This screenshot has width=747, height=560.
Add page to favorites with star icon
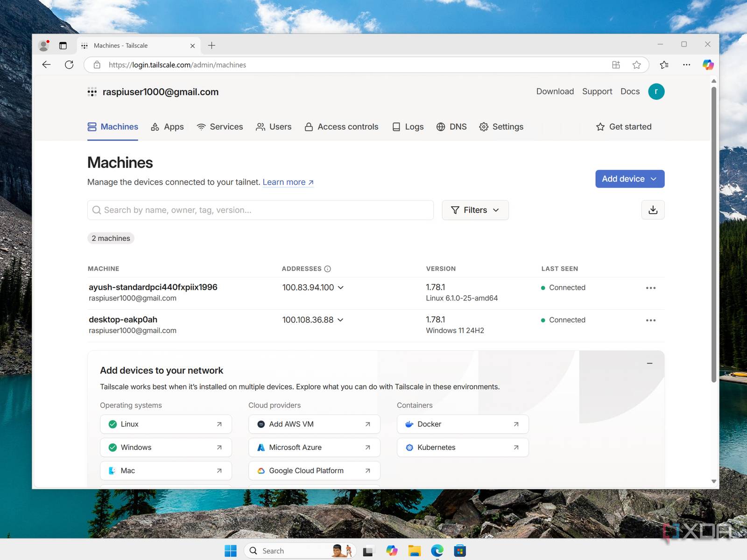click(x=636, y=65)
